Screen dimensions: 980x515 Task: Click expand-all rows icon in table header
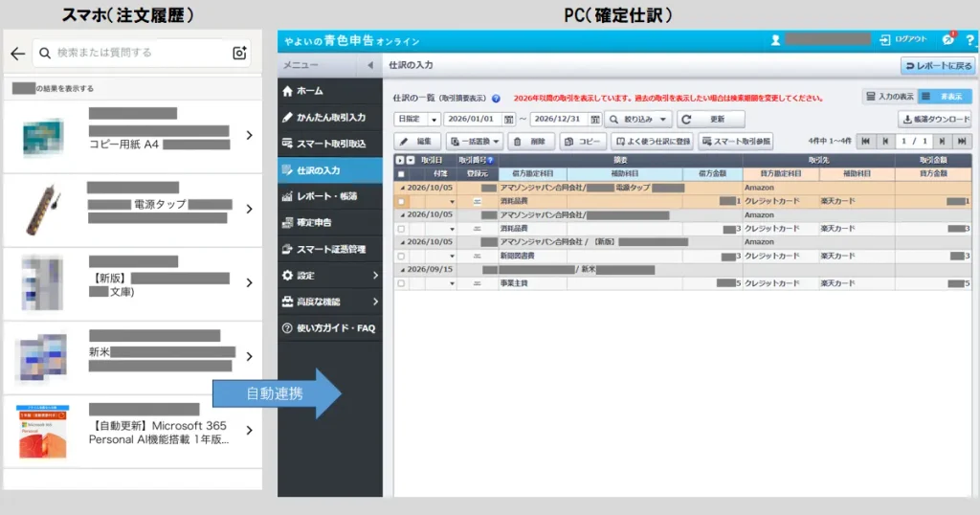(400, 160)
